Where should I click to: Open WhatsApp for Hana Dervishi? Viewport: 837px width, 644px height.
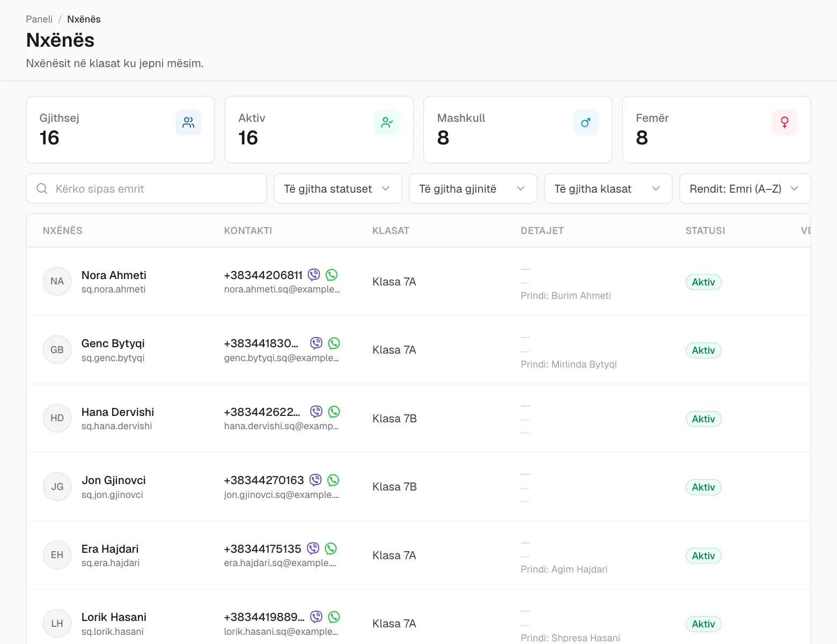pos(334,412)
